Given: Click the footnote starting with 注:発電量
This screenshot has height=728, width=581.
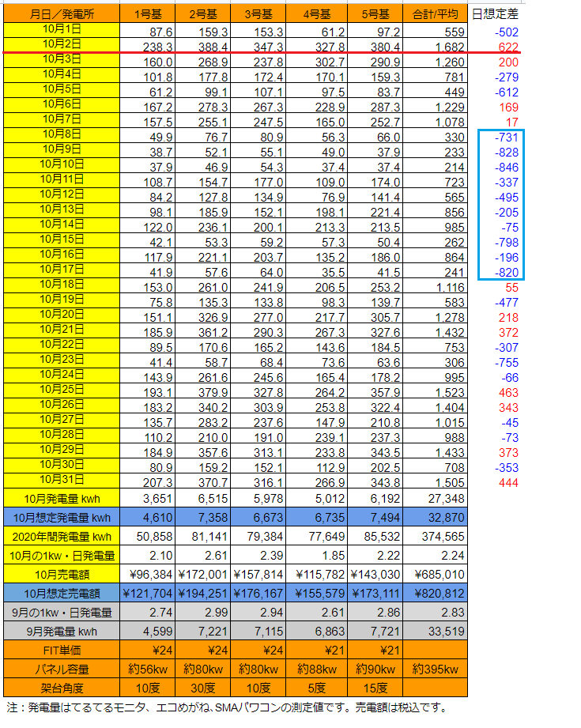Looking at the screenshot, I should (228, 707).
